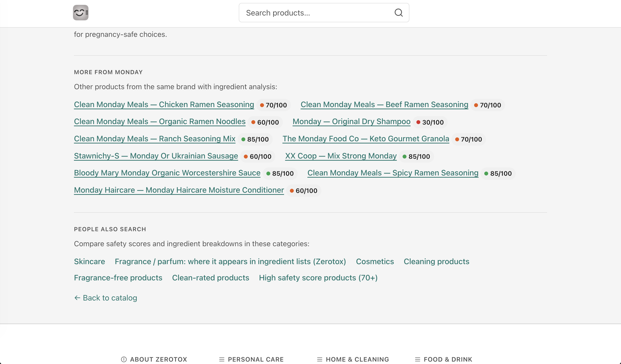621x364 pixels.
Task: Open the Cleaning products category
Action: pos(436,261)
